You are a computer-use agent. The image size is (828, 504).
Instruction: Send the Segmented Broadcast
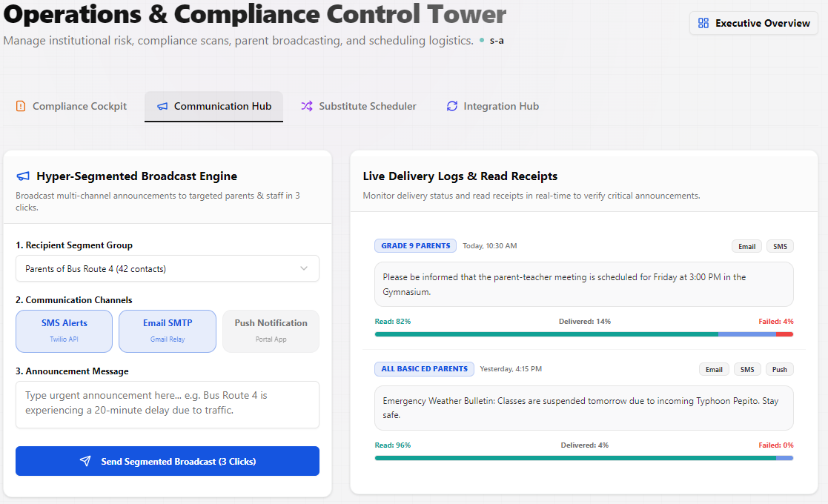point(168,461)
